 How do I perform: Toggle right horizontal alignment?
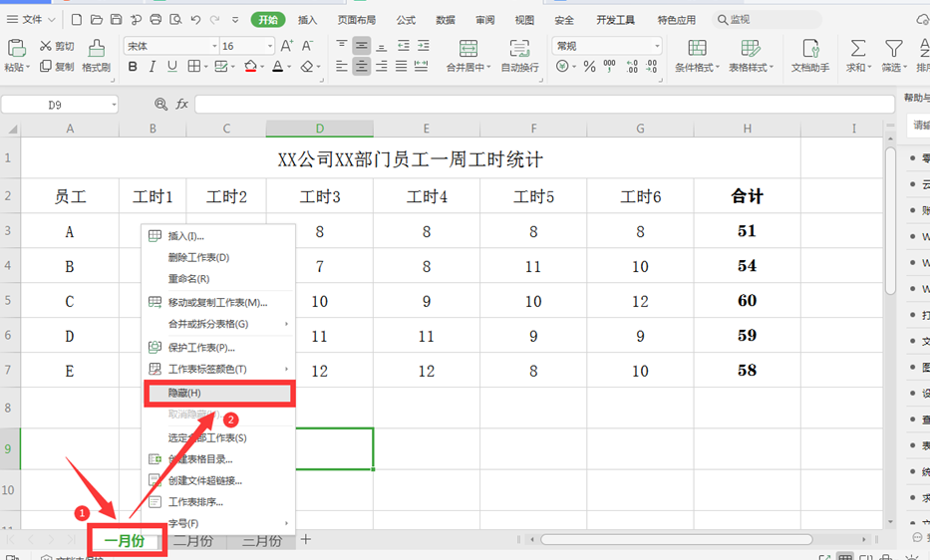click(x=382, y=67)
